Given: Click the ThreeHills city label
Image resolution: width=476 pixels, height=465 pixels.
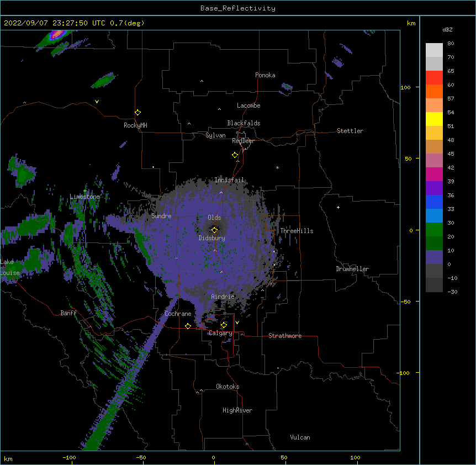Looking at the screenshot, I should click(x=297, y=231).
